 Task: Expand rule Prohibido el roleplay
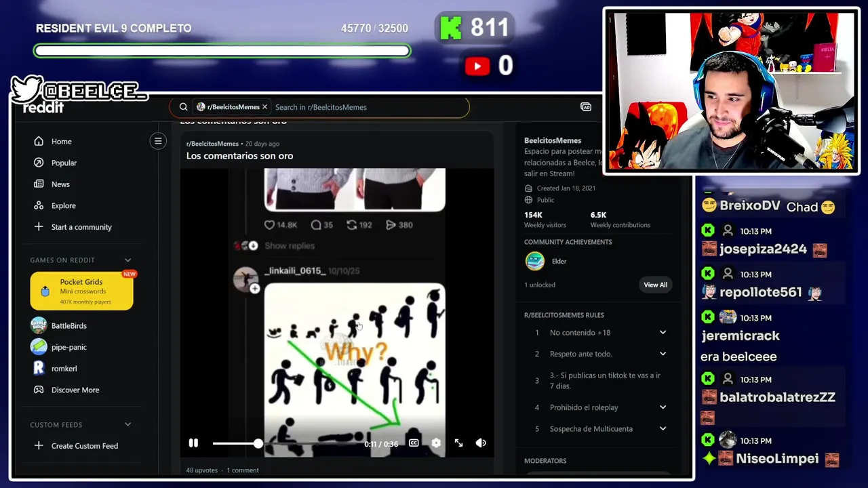coord(663,407)
